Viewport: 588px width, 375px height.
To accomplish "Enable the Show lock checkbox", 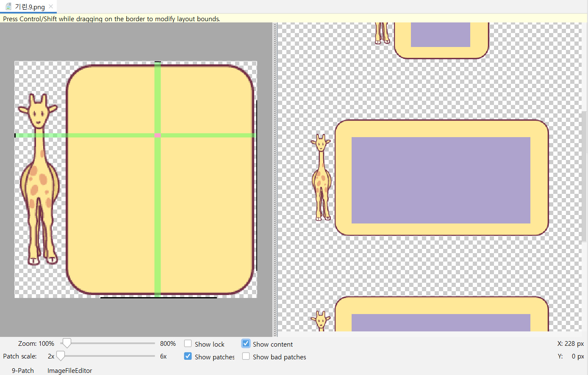I will pyautogui.click(x=188, y=344).
